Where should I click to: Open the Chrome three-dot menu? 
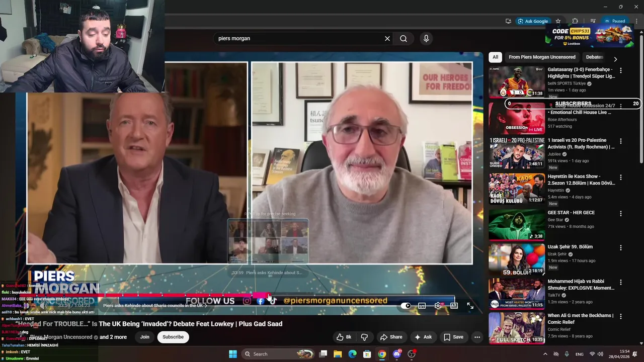click(x=636, y=21)
